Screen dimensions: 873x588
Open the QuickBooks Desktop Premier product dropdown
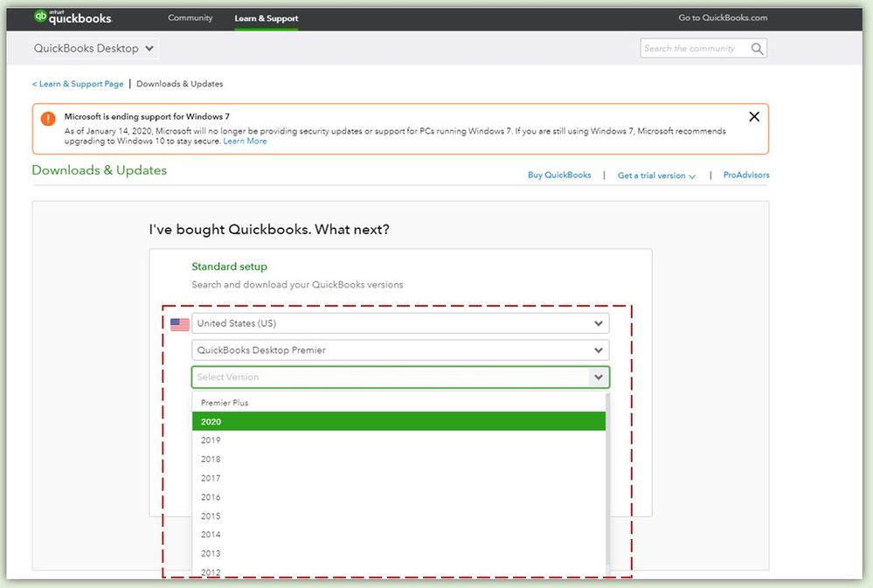click(400, 350)
